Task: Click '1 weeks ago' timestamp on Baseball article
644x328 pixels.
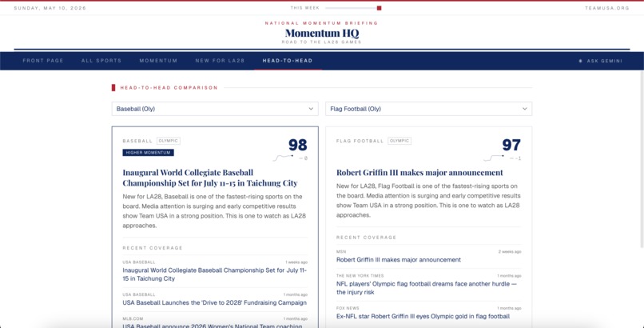Action: pos(296,262)
